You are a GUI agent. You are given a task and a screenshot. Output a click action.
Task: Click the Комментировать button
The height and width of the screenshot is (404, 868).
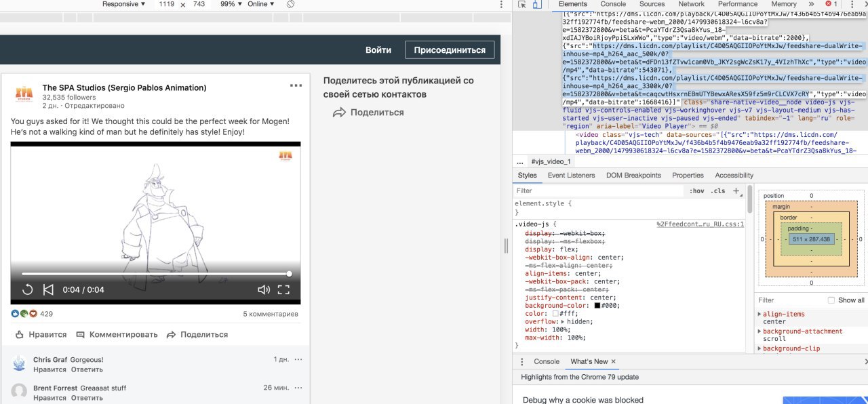[117, 335]
